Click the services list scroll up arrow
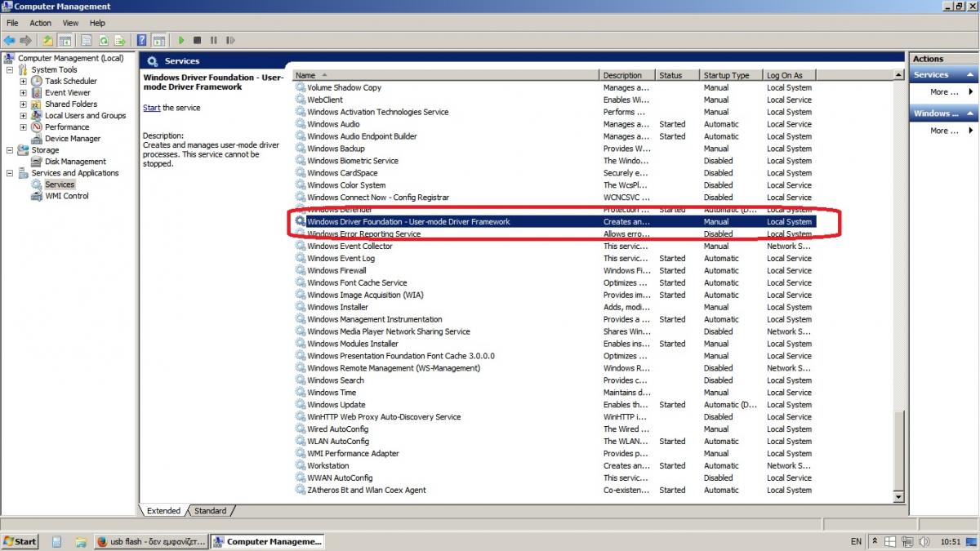The width and height of the screenshot is (980, 551). tap(899, 75)
